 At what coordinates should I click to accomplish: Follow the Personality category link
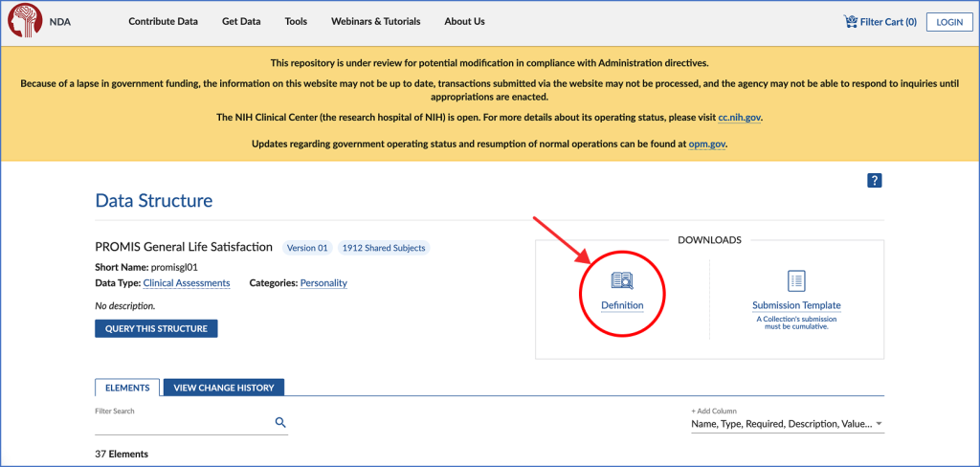point(323,283)
